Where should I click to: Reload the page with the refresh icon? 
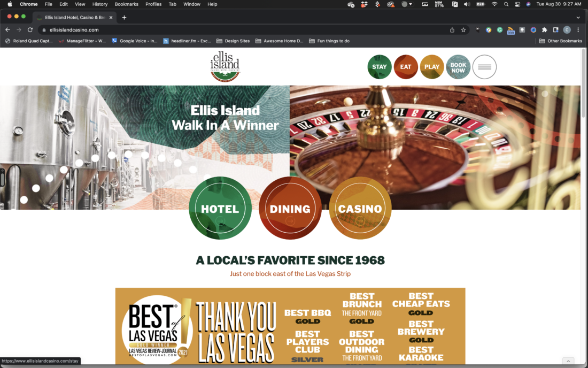click(30, 30)
